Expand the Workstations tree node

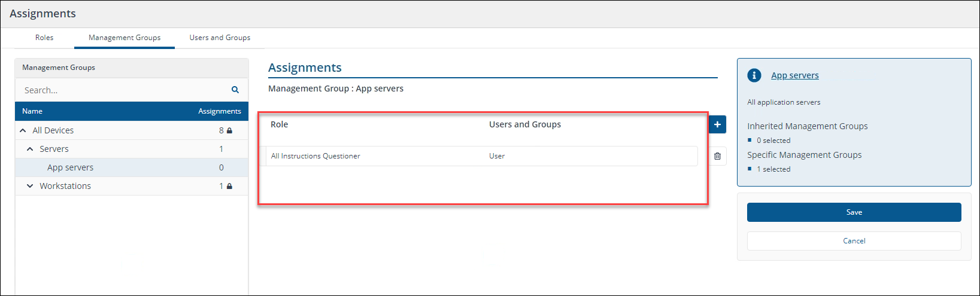[x=30, y=186]
